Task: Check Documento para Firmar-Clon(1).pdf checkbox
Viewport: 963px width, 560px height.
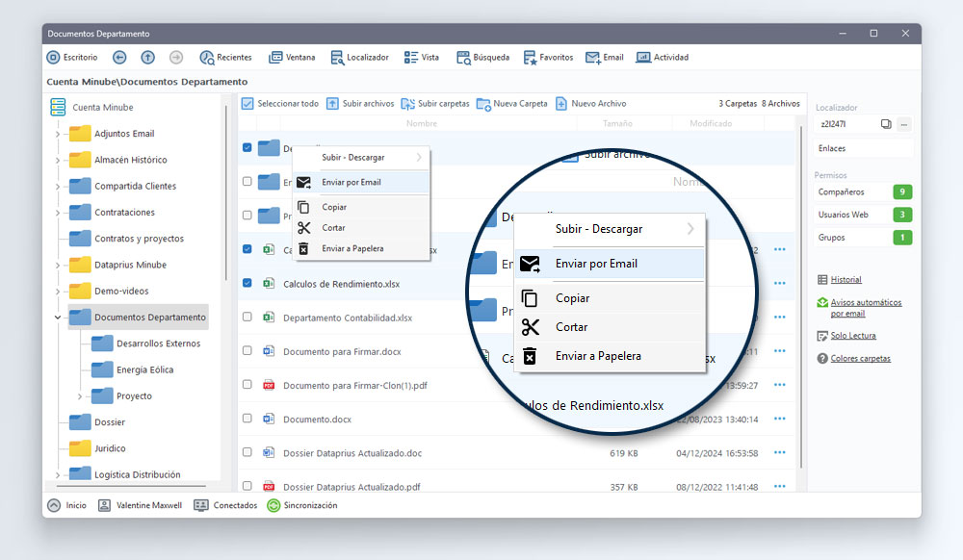Action: click(x=247, y=384)
